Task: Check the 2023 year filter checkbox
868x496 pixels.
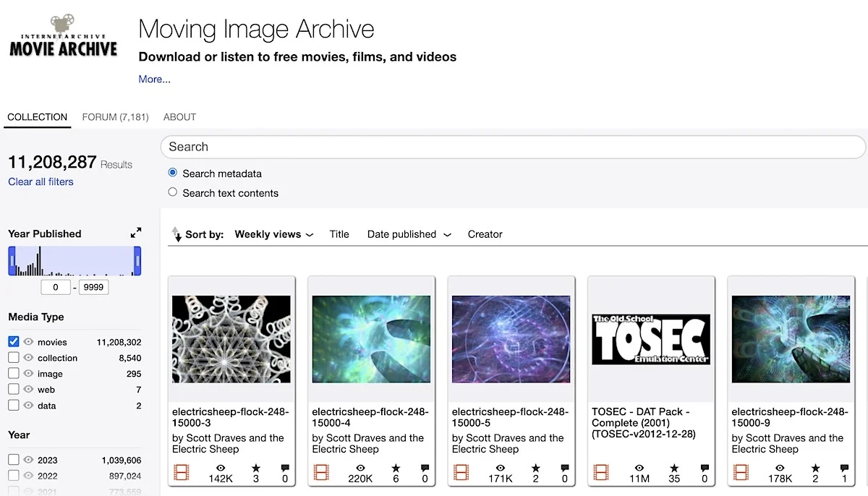Action: click(14, 459)
